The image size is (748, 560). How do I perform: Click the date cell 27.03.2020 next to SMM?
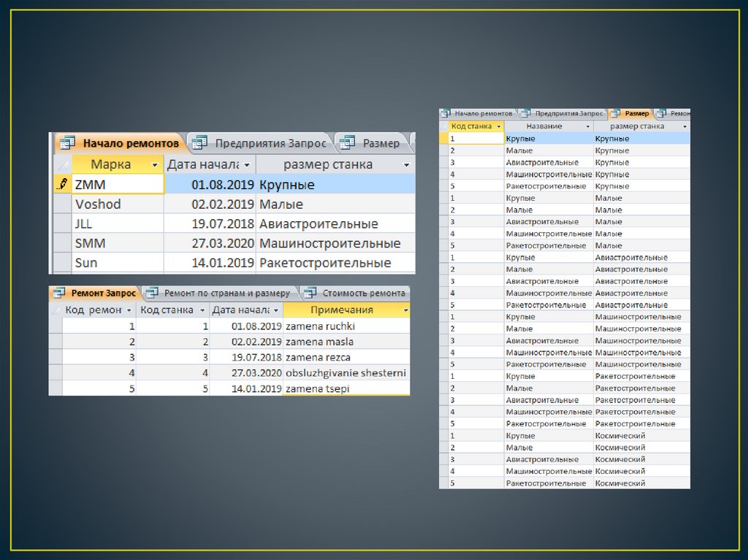[x=210, y=243]
